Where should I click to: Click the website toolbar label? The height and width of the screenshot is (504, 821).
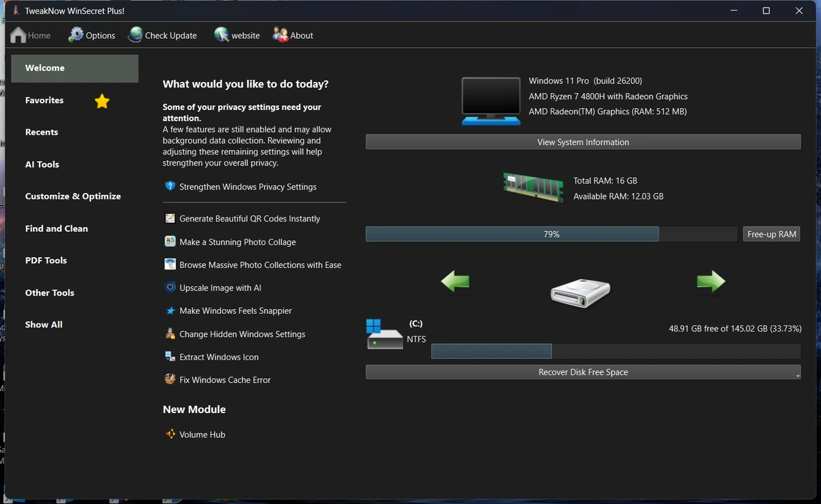coord(246,36)
